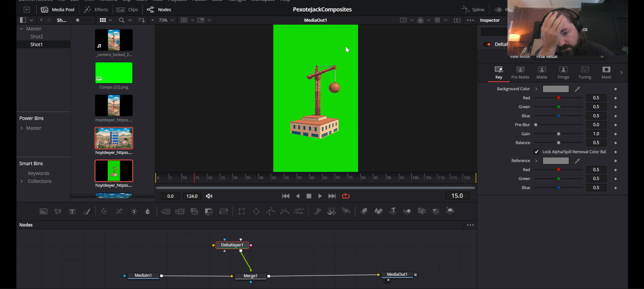Viewport: 644px width, 289px height.
Task: Select the Text tool in Fusion toolbar
Action: pyautogui.click(x=72, y=212)
